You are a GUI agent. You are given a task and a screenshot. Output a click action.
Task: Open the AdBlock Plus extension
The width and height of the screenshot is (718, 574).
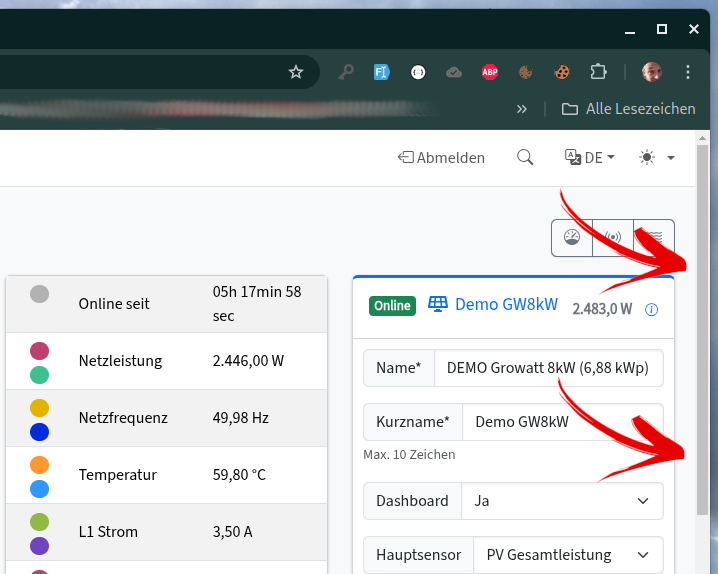point(490,72)
